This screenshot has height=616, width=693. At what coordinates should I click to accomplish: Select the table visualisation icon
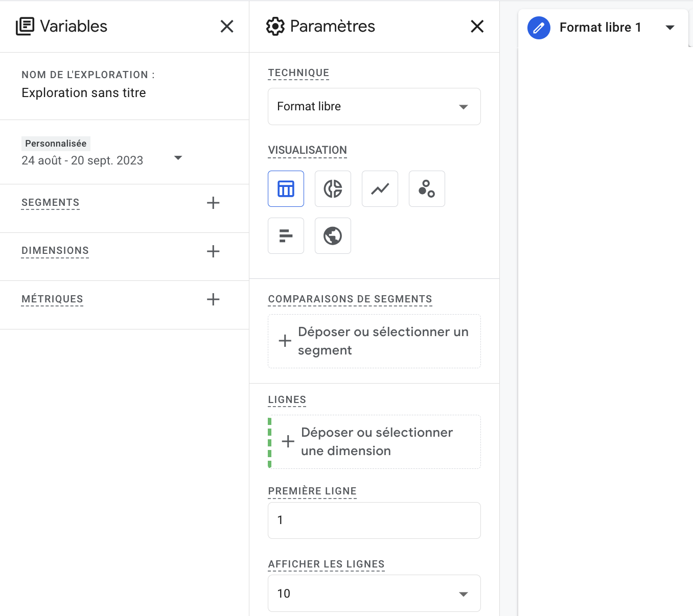point(286,189)
